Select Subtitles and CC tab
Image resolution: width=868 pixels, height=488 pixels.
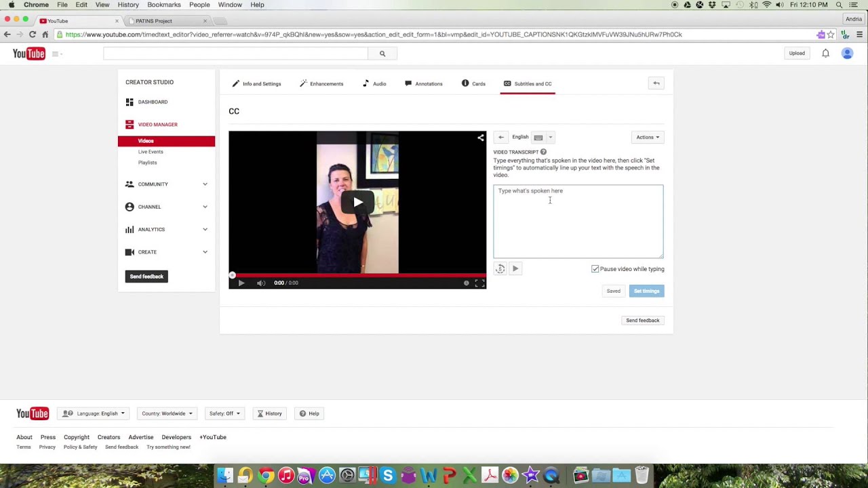point(528,83)
